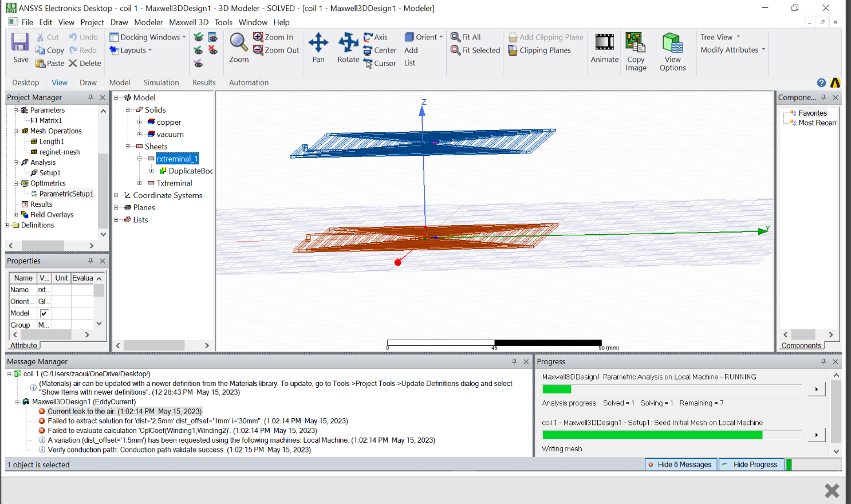The height and width of the screenshot is (504, 851).
Task: Click the Parametric Analysis progress bar
Action: (x=671, y=389)
